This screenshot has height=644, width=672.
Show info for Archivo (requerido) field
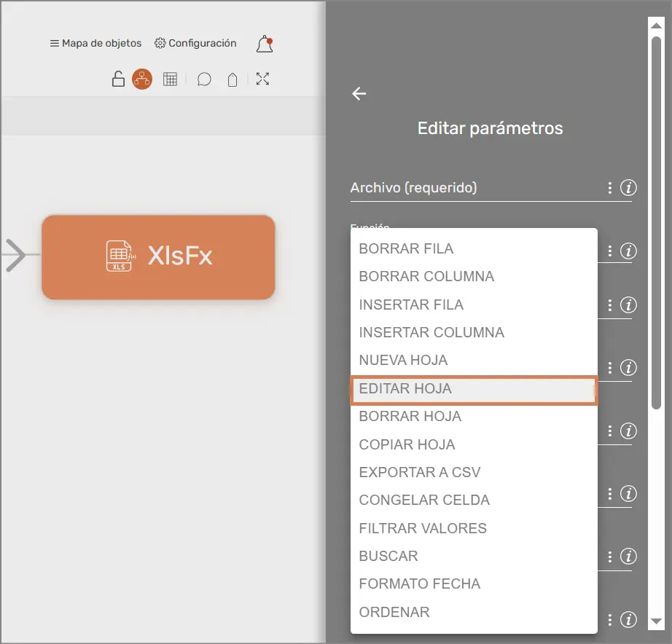628,188
